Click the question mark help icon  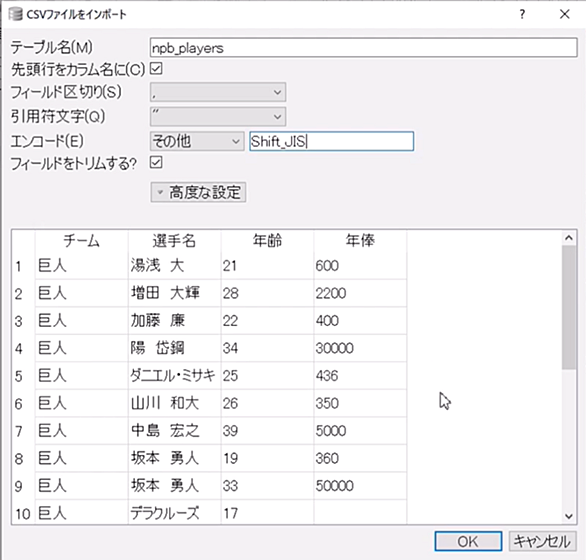[522, 15]
